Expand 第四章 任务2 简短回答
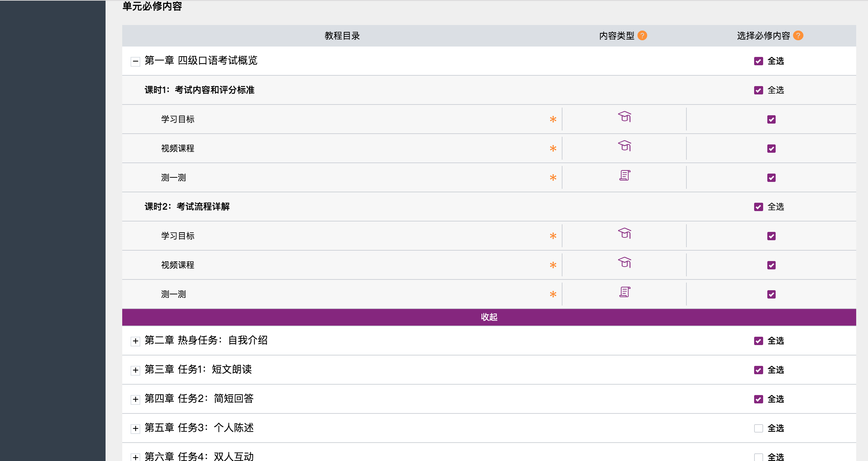The image size is (868, 461). coord(135,399)
